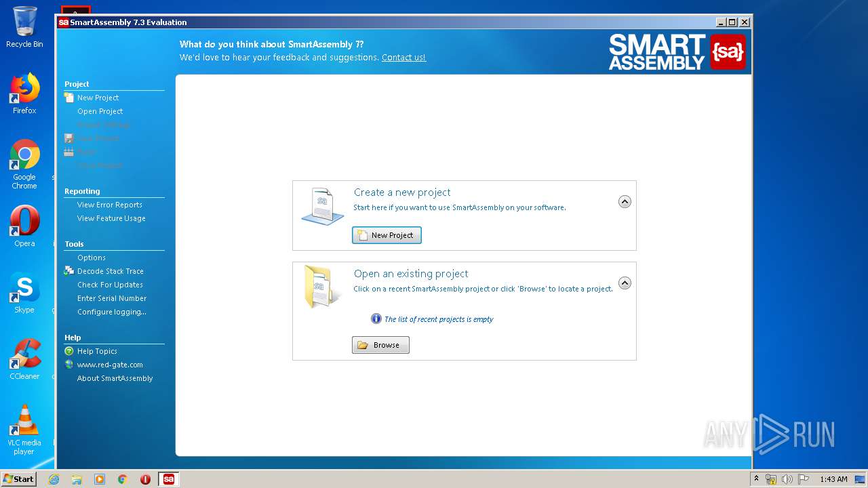
Task: Click the Project section header
Action: click(77, 84)
